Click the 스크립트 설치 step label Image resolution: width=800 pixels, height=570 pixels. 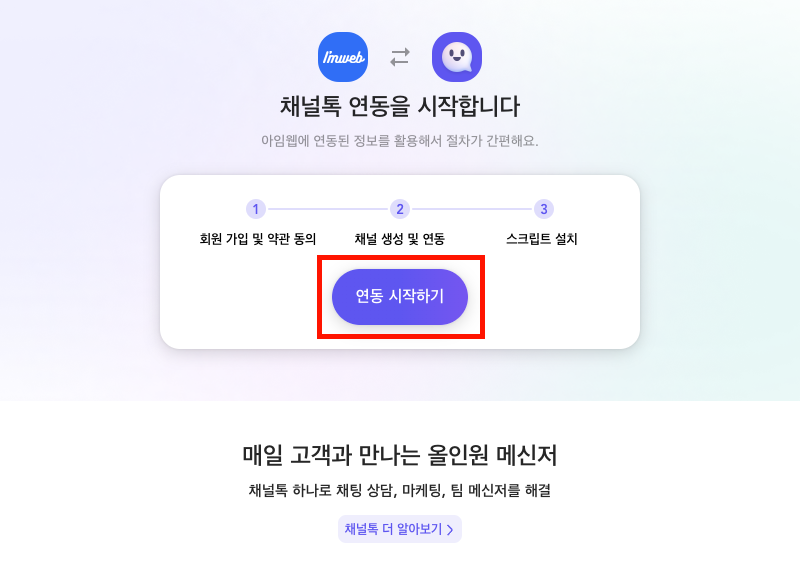[542, 238]
